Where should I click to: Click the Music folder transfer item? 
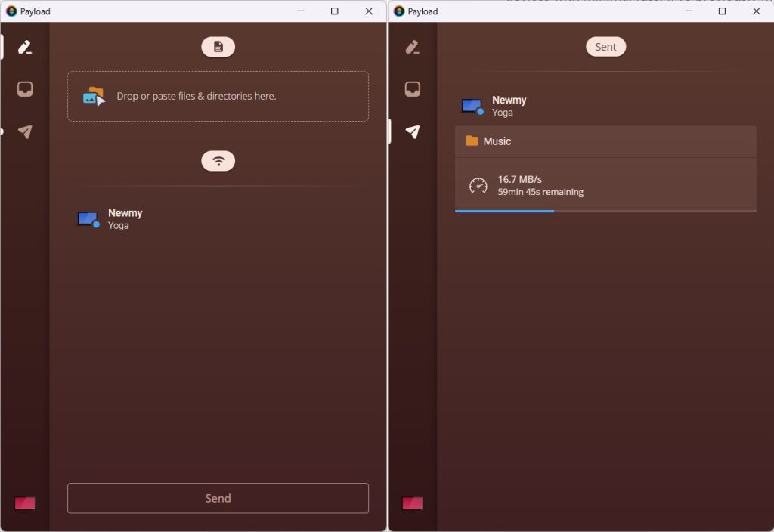[605, 141]
